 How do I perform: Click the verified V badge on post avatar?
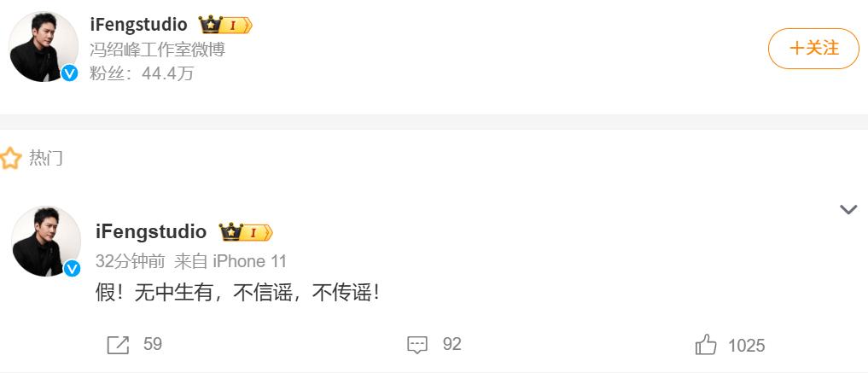[x=72, y=268]
